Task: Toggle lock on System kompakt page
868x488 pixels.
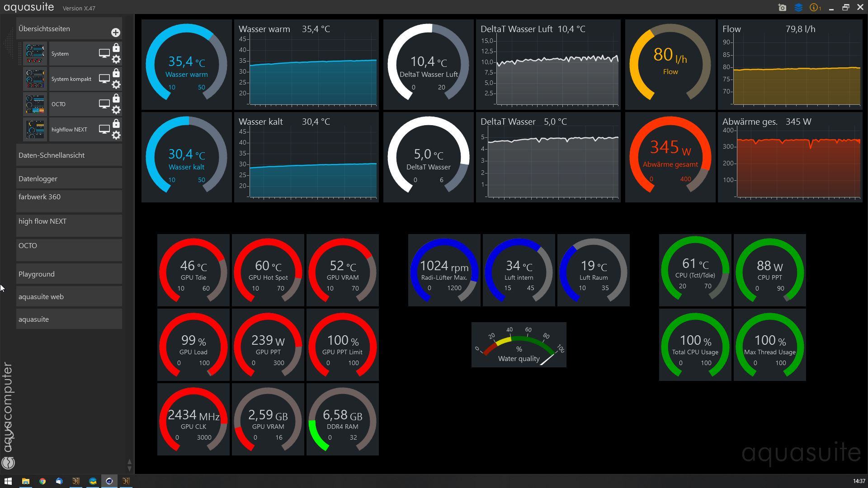Action: pyautogui.click(x=116, y=73)
